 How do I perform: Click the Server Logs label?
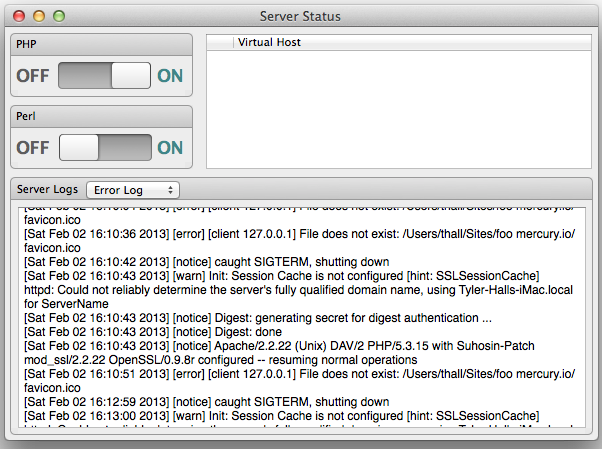click(x=47, y=189)
